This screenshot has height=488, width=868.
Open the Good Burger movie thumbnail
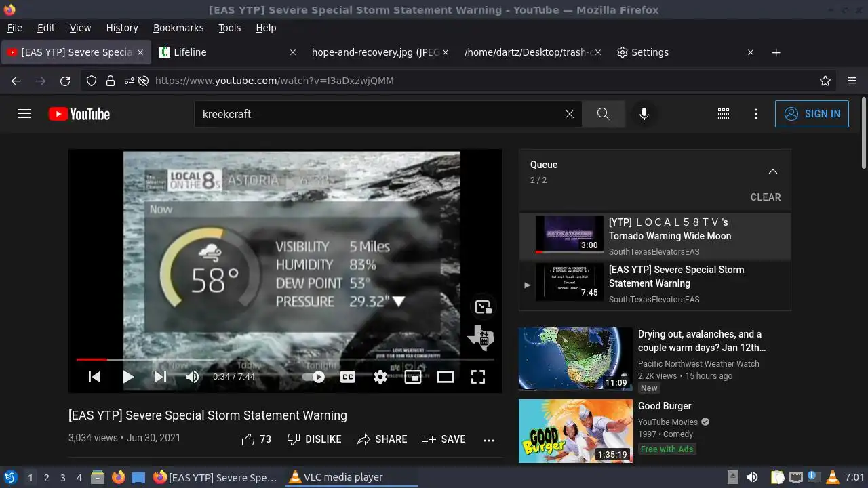[x=576, y=430]
